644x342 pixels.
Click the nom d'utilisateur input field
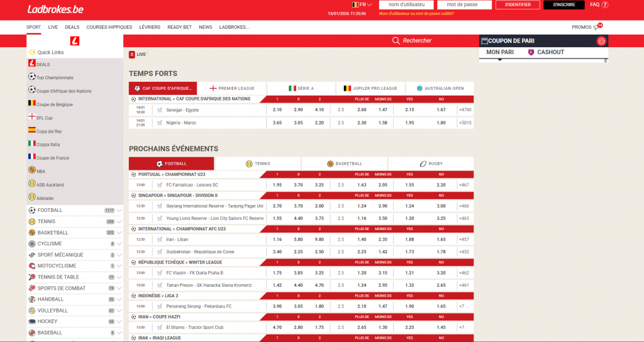406,5
